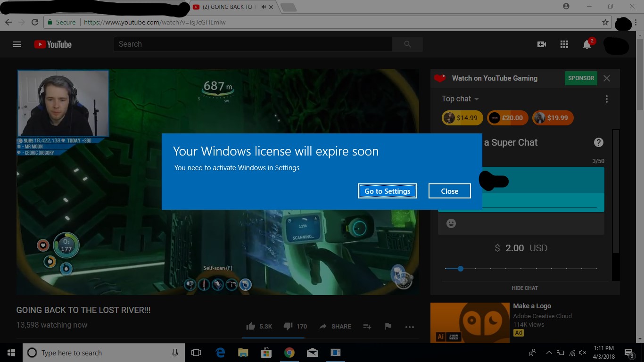Screen dimensions: 644x362
Task: Click the Cortana microphone icon
Action: 175,353
